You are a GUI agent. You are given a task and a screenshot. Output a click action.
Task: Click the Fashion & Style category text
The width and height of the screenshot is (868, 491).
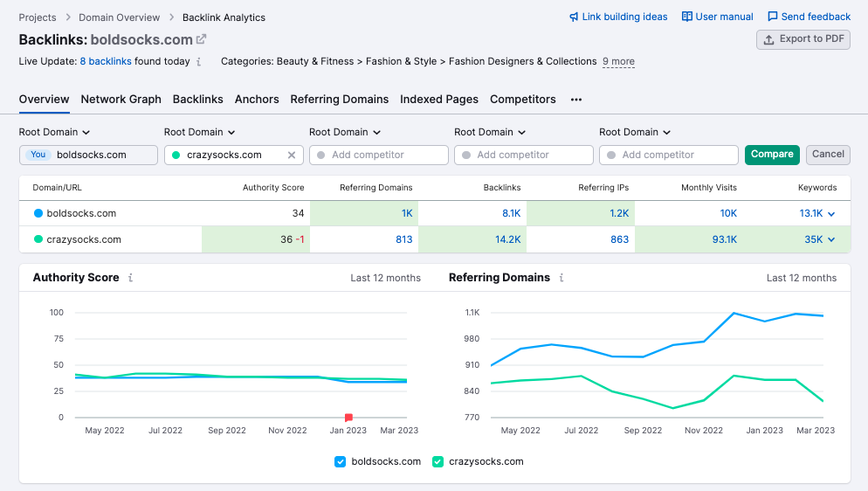pyautogui.click(x=402, y=61)
